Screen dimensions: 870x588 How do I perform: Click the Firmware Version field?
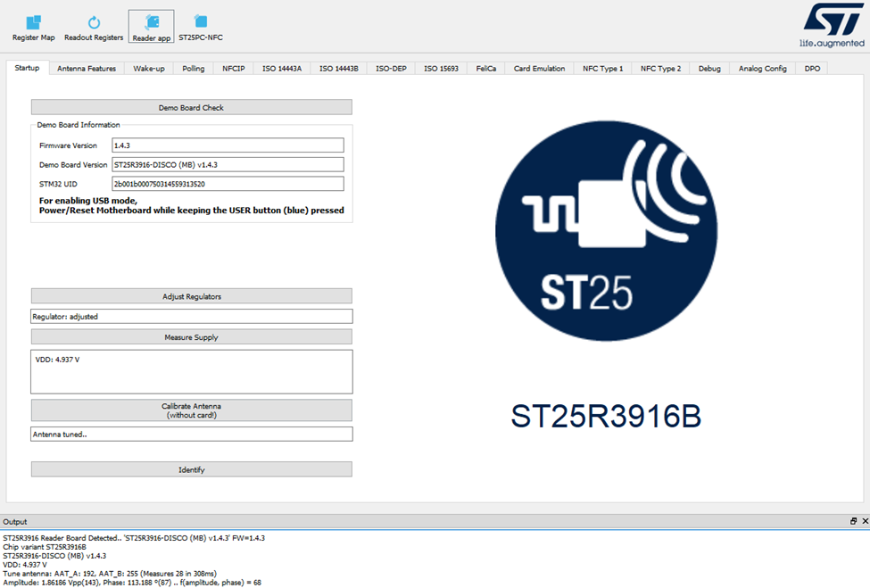tap(228, 145)
